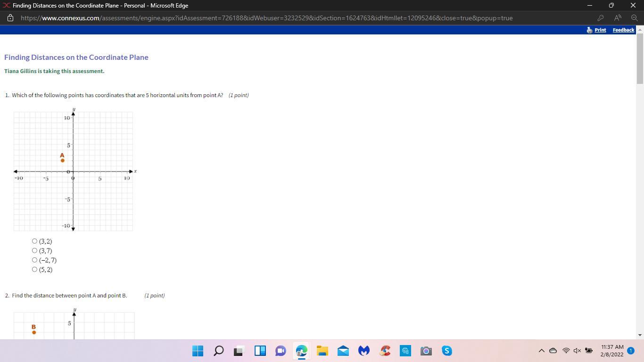Click 'Tiana Gillins is taking this assessment.' text

(54, 71)
